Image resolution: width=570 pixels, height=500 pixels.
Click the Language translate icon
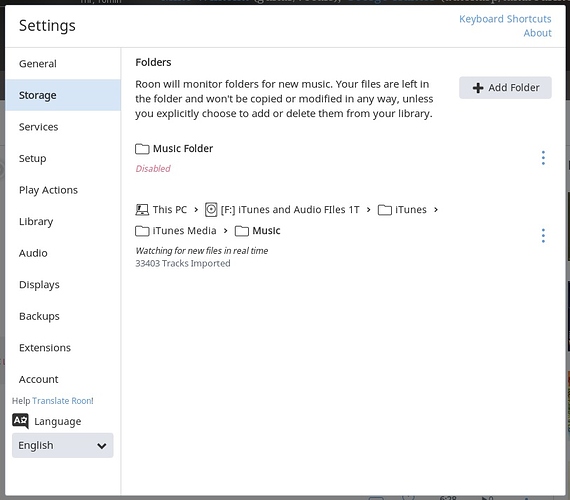click(20, 420)
